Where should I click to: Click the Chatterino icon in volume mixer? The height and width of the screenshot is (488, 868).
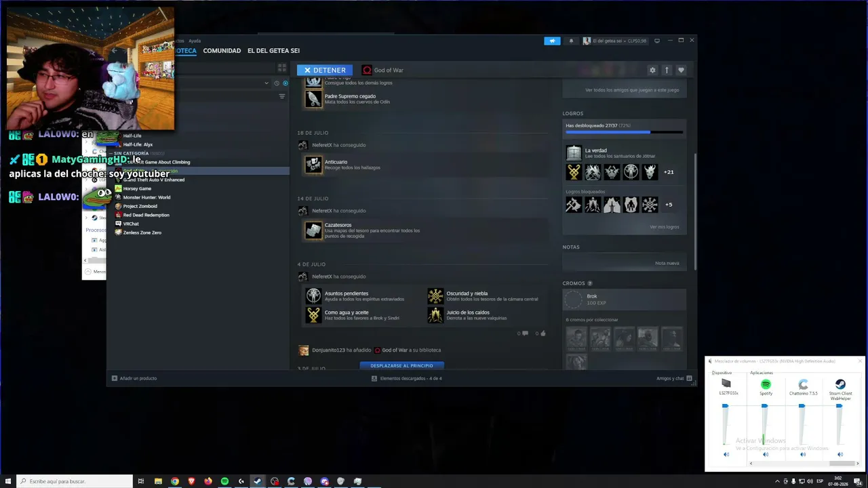(803, 384)
